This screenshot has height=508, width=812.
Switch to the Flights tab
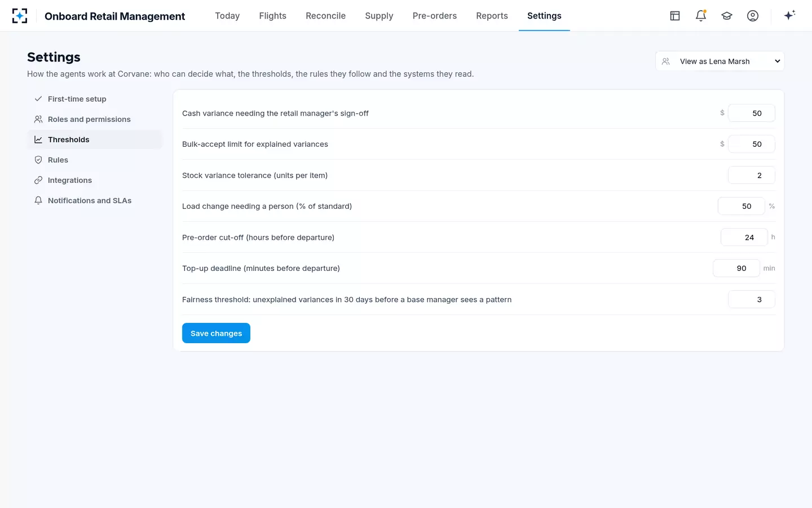pyautogui.click(x=273, y=16)
